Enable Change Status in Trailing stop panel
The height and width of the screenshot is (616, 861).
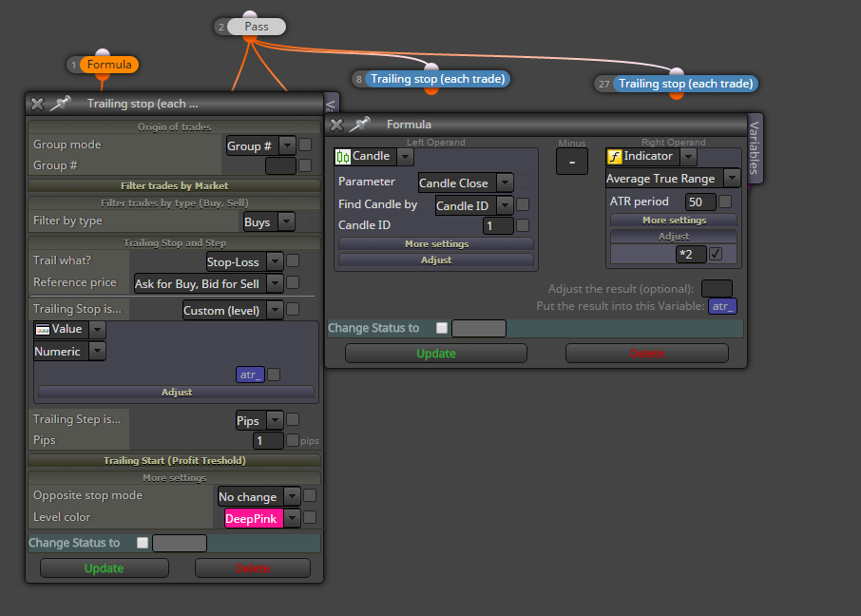[143, 543]
